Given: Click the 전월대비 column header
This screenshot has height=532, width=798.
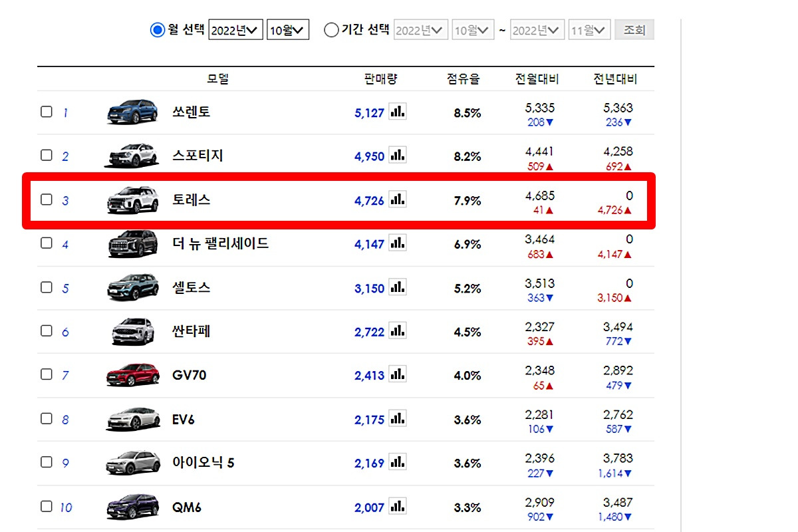Looking at the screenshot, I should click(537, 79).
